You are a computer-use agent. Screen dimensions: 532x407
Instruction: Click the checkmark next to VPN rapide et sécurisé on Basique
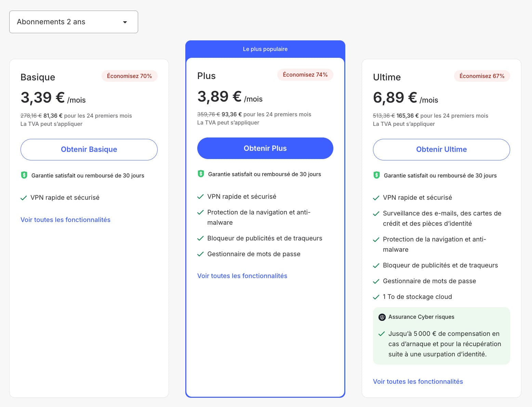[24, 198]
